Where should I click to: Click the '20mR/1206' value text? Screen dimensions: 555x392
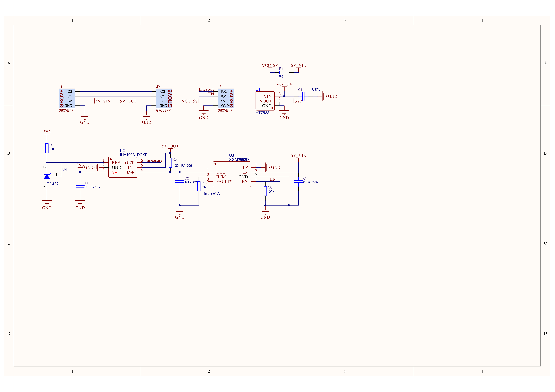click(183, 166)
